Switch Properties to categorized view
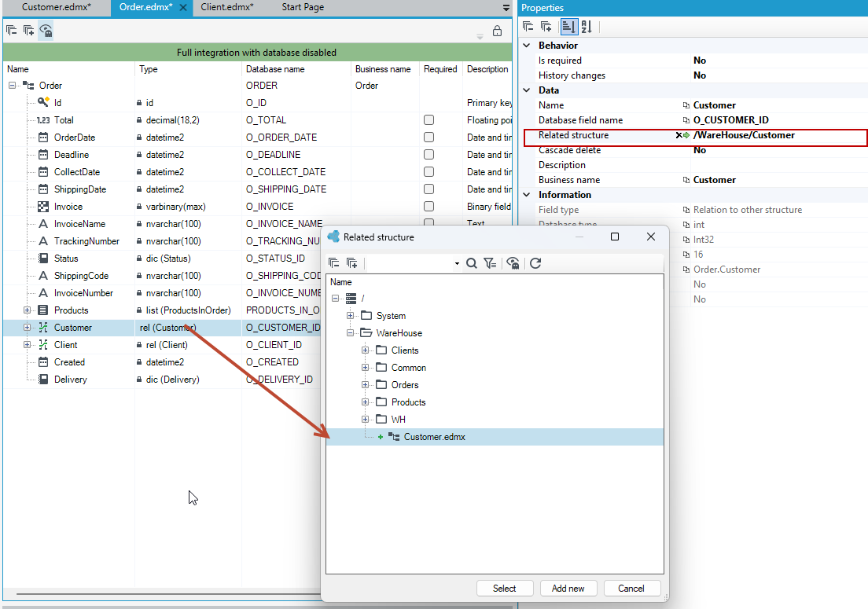Viewport: 868px width, 609px height. (568, 27)
